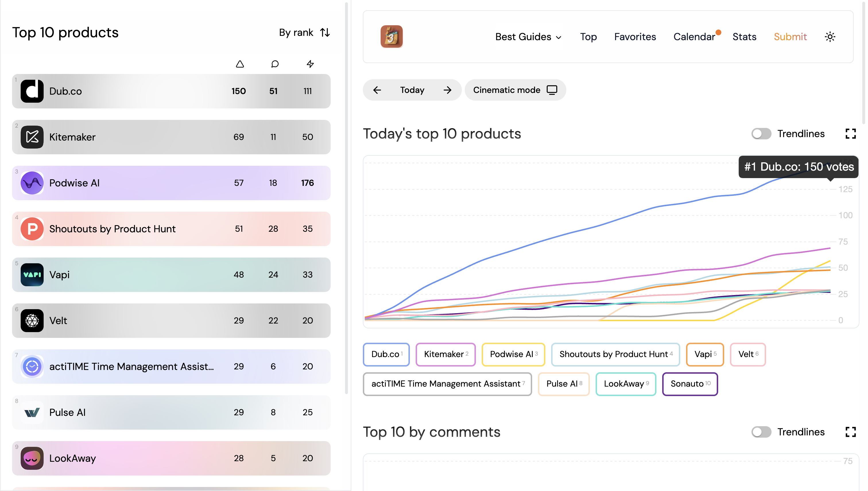Click the Today date button
868x491 pixels.
(x=412, y=90)
